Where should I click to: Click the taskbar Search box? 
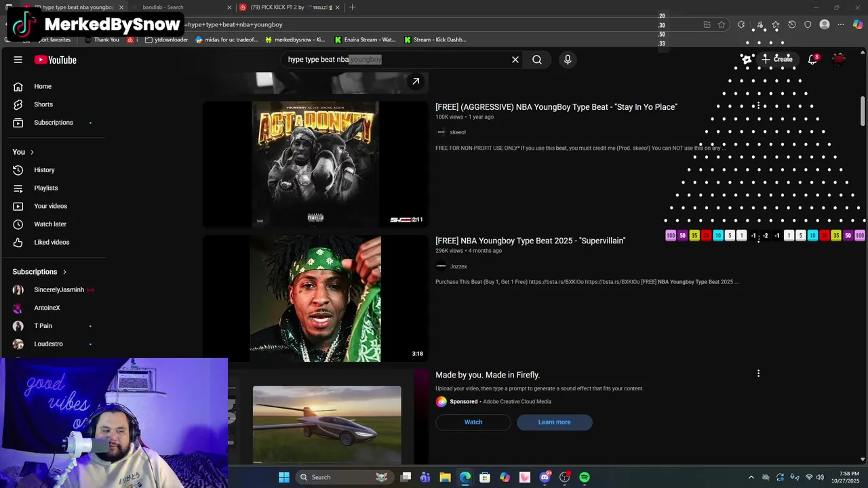[x=344, y=477]
